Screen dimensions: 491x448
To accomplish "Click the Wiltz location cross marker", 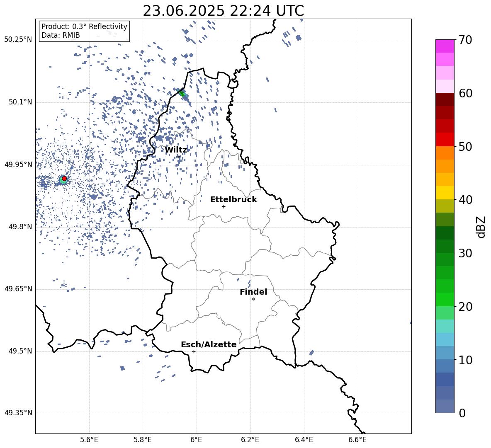I will coord(178,156).
